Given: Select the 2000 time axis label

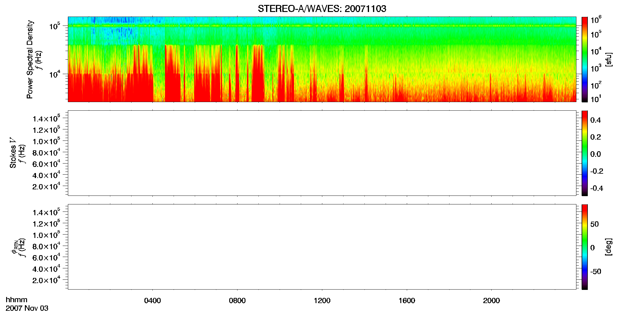Looking at the screenshot, I should (491, 301).
